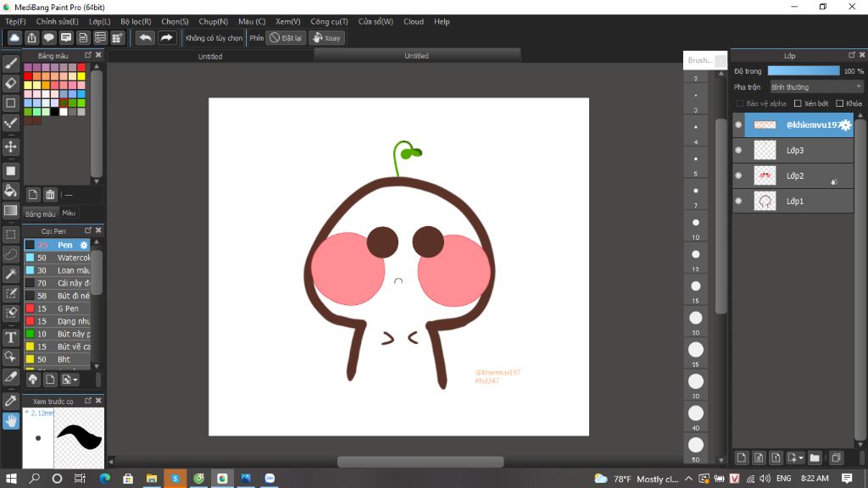Pick the black palette swatch

point(54,112)
